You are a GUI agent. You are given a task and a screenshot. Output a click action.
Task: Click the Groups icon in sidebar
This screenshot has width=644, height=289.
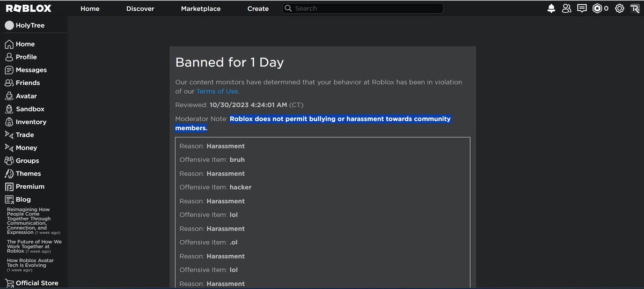(x=9, y=160)
